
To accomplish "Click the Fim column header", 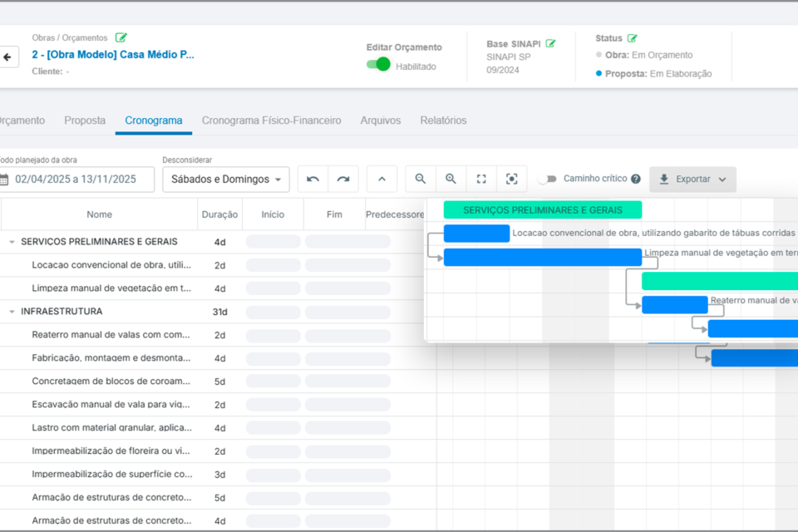I will [x=334, y=214].
